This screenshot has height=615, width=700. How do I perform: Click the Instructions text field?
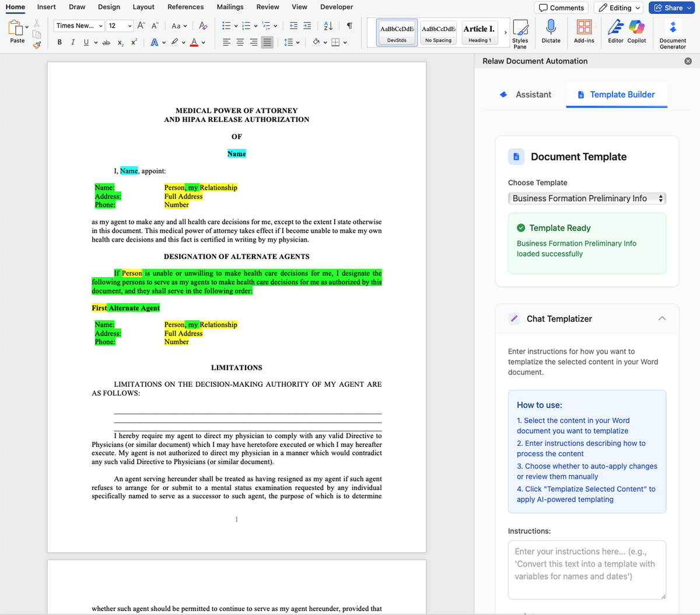(586, 569)
